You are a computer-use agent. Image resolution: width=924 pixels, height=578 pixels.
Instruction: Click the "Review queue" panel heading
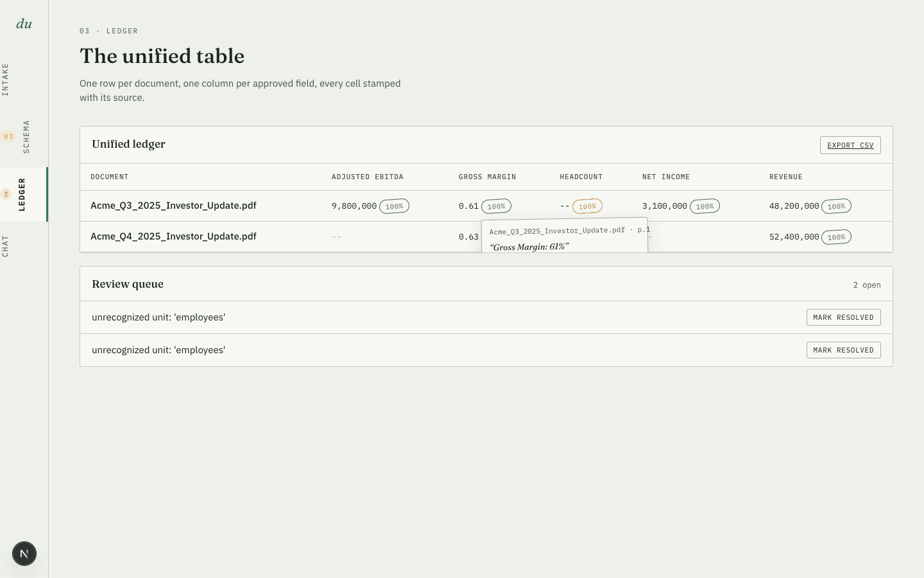[128, 284]
